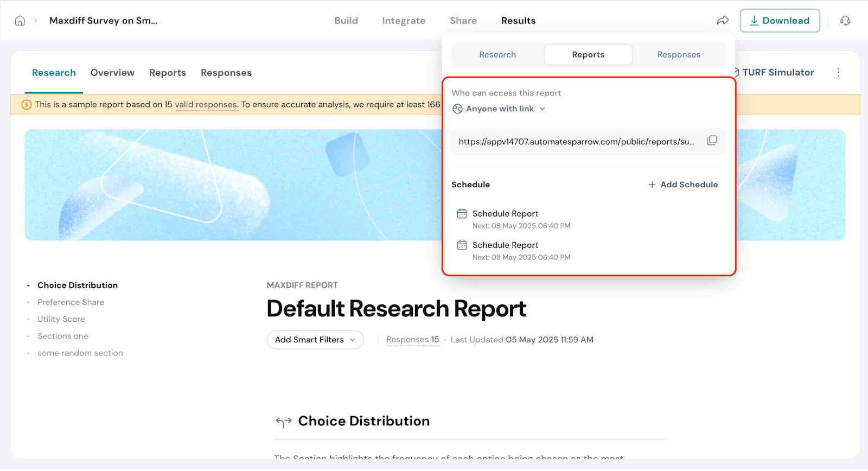Click the Download button

click(780, 21)
